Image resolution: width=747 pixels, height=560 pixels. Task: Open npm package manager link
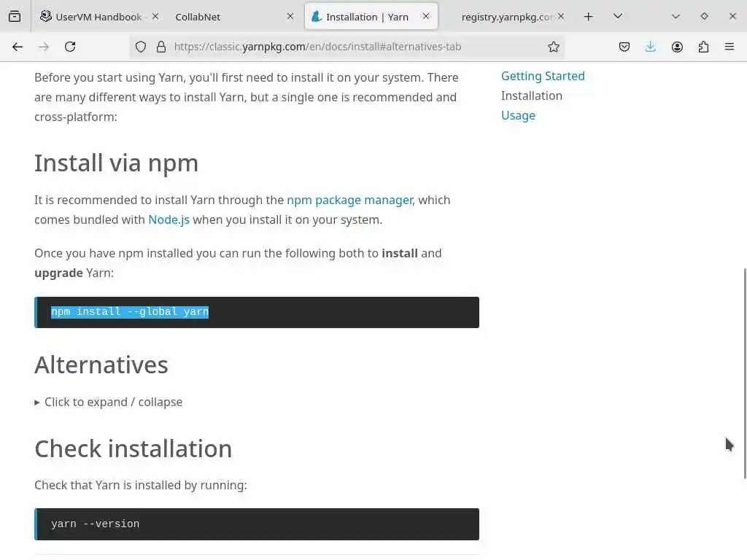(349, 200)
